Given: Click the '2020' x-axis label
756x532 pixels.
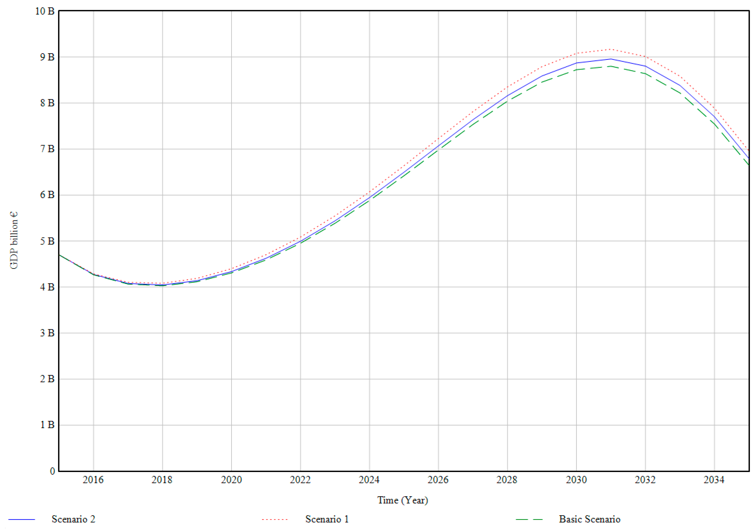Looking at the screenshot, I should 231,480.
